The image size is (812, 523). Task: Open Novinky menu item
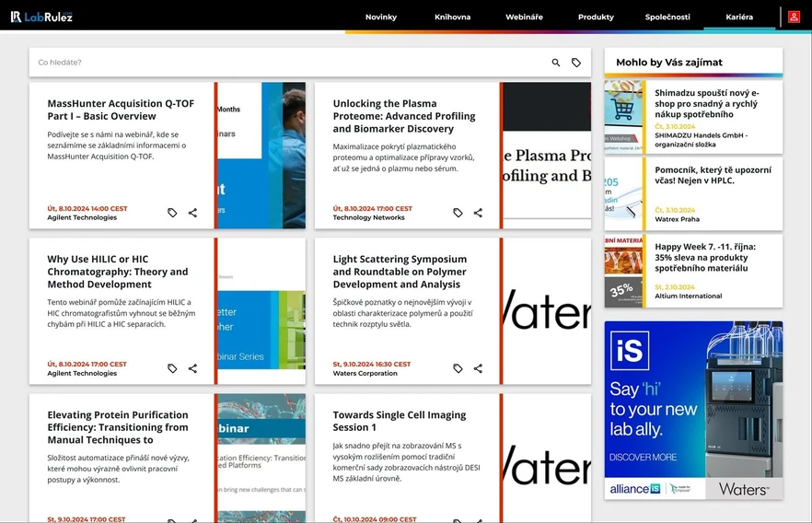381,17
